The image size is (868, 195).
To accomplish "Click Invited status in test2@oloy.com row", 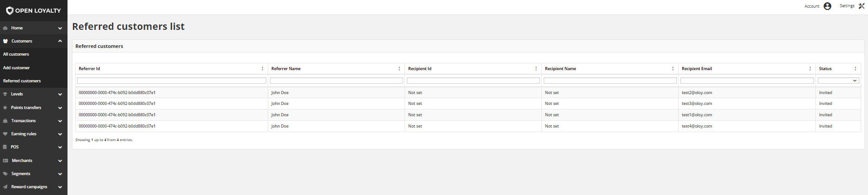I will click(825, 93).
